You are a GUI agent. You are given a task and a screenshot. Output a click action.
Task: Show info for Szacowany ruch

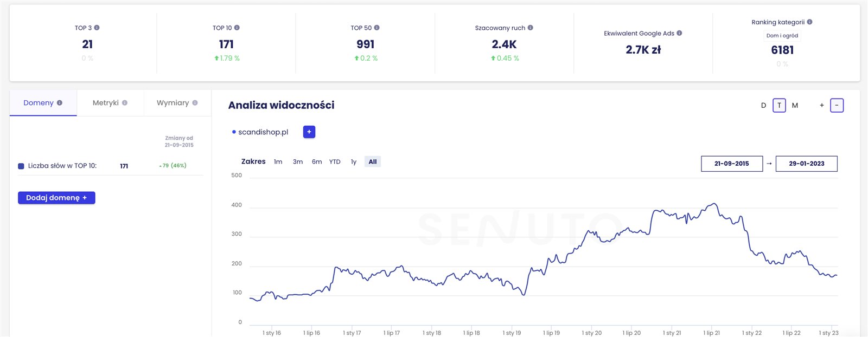pos(531,28)
